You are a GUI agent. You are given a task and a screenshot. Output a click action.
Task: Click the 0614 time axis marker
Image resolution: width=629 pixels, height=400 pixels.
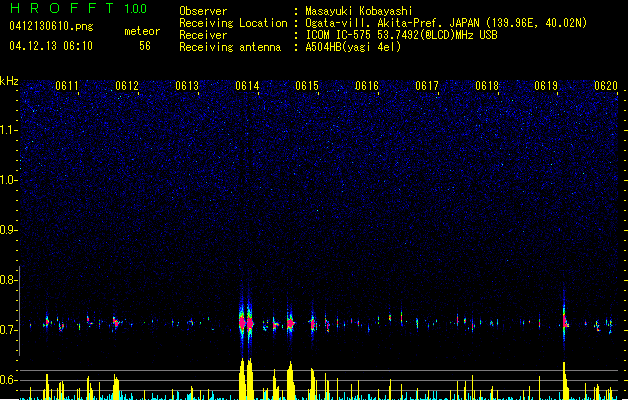pos(247,86)
